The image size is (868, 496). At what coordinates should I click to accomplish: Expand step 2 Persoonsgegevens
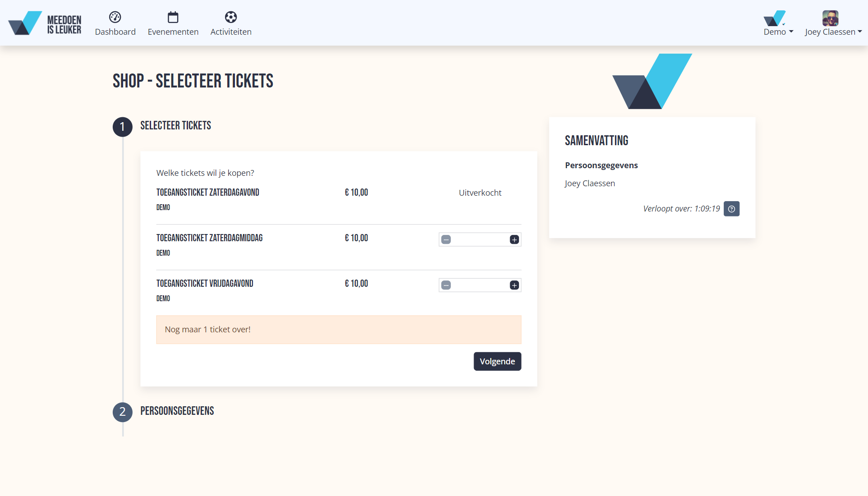point(177,411)
